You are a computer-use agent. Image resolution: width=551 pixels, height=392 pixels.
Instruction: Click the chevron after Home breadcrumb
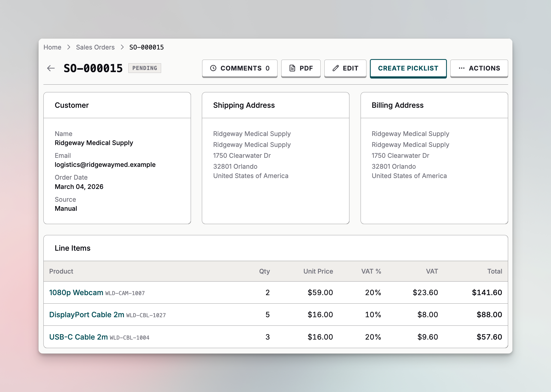coord(68,47)
